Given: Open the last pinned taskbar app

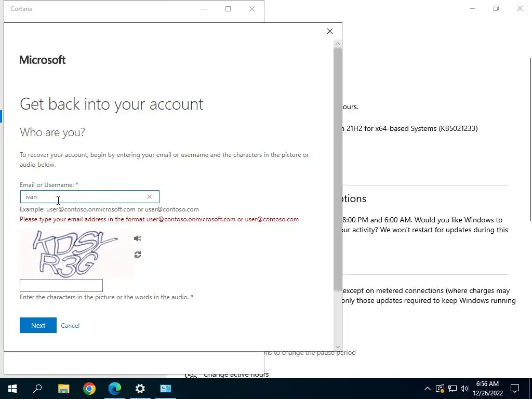Looking at the screenshot, I should click(166, 389).
